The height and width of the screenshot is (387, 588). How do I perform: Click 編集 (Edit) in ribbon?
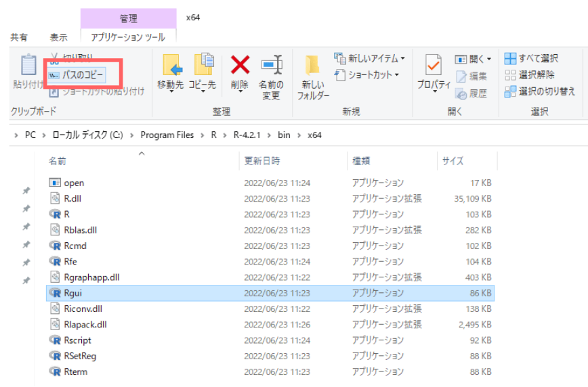pos(471,76)
